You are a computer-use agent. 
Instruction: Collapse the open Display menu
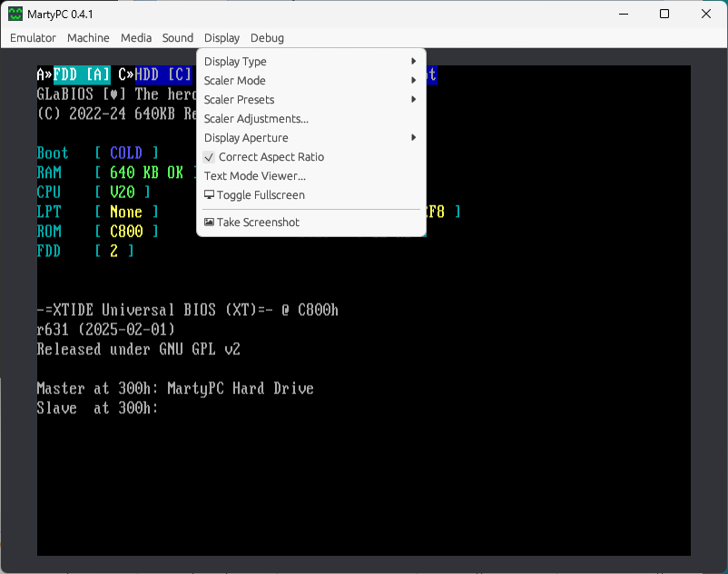point(221,38)
